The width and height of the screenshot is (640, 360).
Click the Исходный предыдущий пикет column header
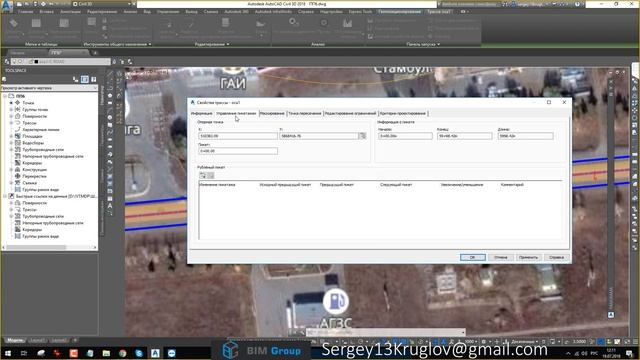pos(285,185)
